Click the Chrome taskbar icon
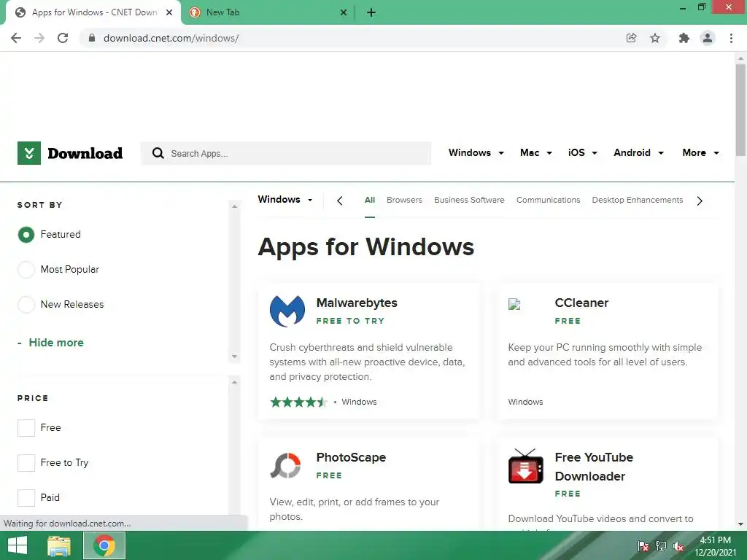Viewport: 747px width, 560px height. point(104,545)
